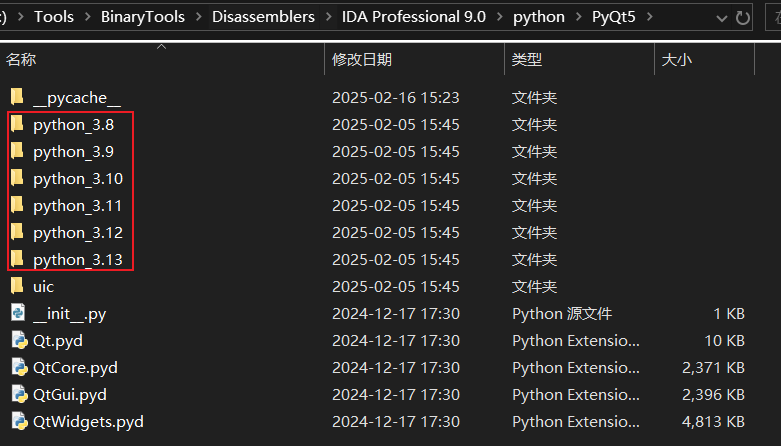Click the QtWidgets.pyd file icon
The width and height of the screenshot is (781, 446).
pos(17,422)
